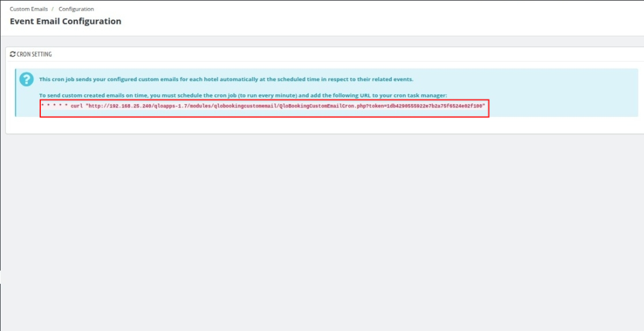Open the Custom Emails breadcrumb link
This screenshot has height=331, width=644.
pyautogui.click(x=28, y=9)
